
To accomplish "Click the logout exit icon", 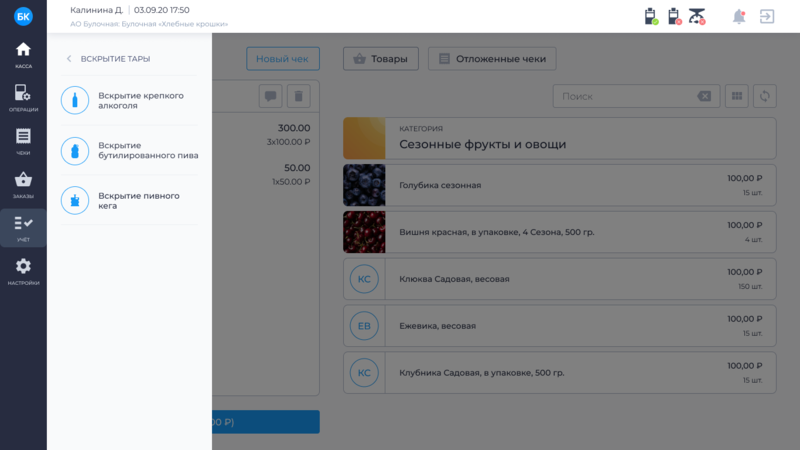I will (x=767, y=16).
